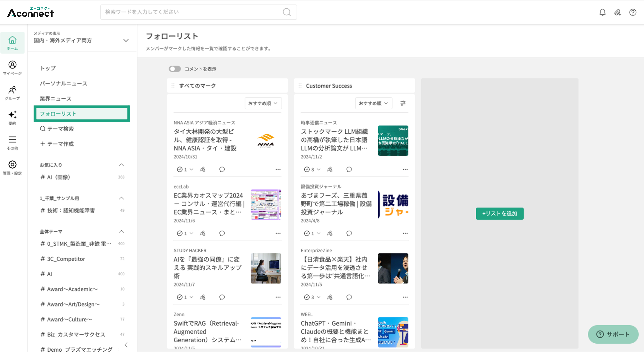
Task: Open more options on 日清食品×楽天 article
Action: tap(405, 297)
